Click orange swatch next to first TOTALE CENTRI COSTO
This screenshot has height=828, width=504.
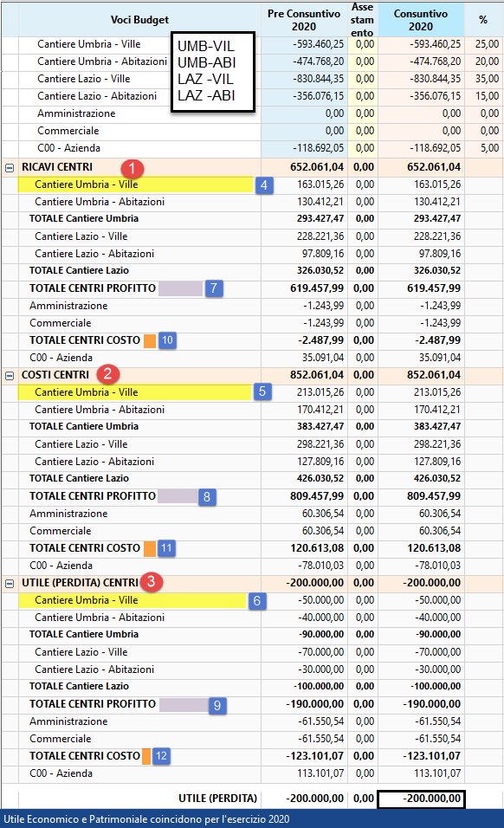[150, 340]
